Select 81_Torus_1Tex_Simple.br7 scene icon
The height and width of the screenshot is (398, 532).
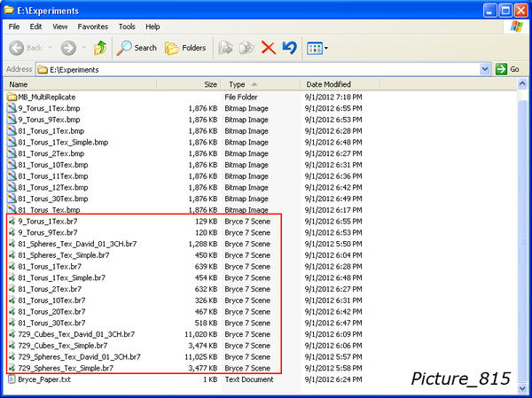(12, 277)
